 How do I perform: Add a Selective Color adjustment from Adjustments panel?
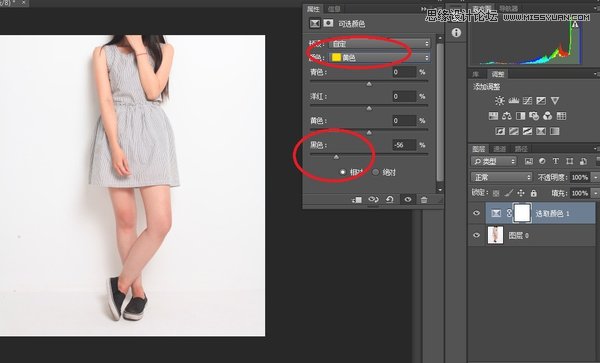pyautogui.click(x=541, y=132)
